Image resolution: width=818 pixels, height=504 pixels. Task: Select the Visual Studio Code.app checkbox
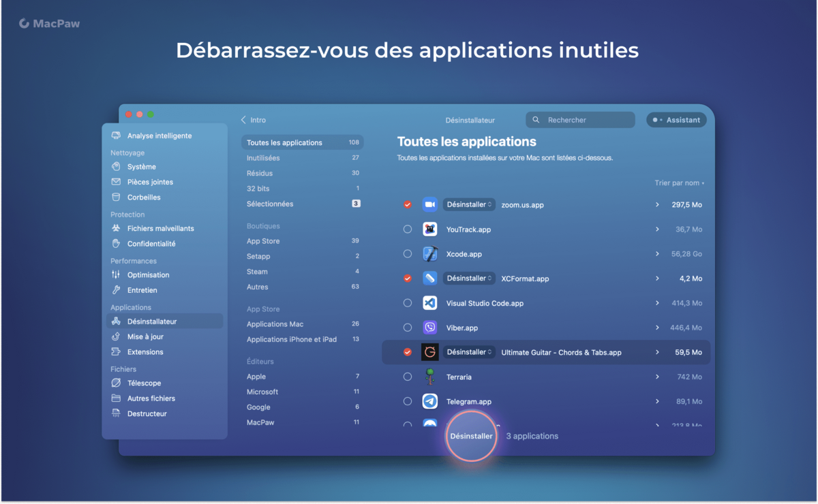click(x=408, y=303)
